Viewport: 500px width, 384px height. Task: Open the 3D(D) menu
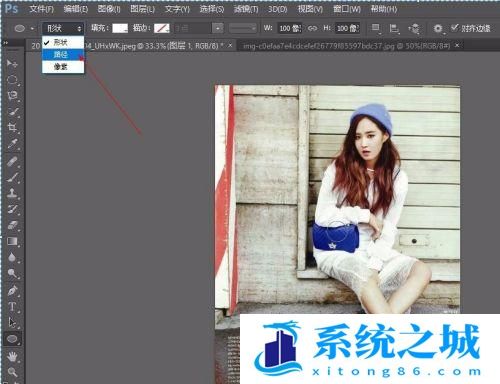(x=278, y=9)
